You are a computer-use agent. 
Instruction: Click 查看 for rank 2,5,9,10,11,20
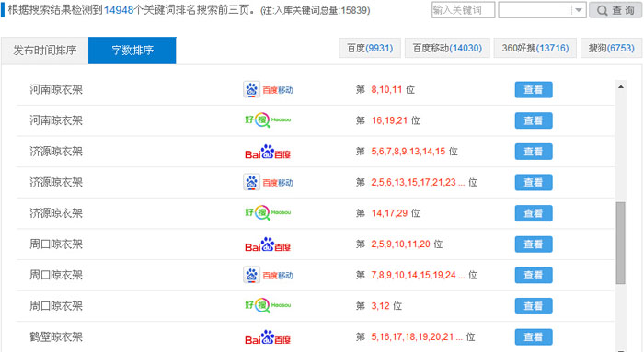[534, 244]
